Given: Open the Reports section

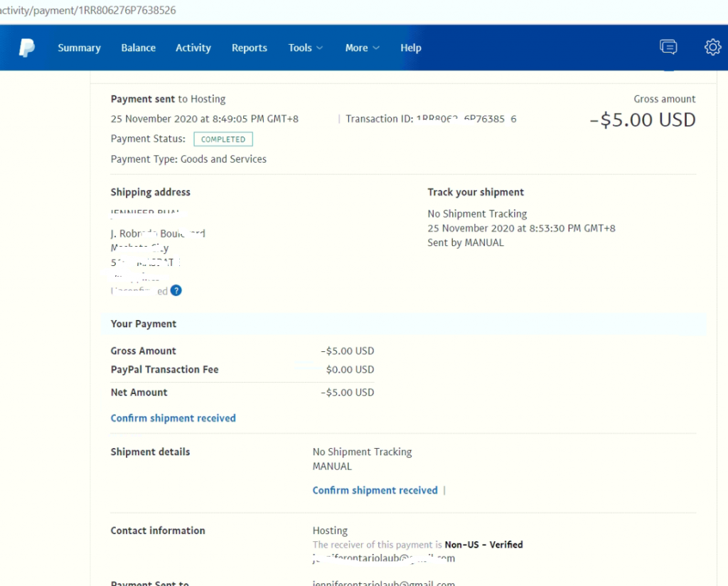Looking at the screenshot, I should pyautogui.click(x=250, y=48).
